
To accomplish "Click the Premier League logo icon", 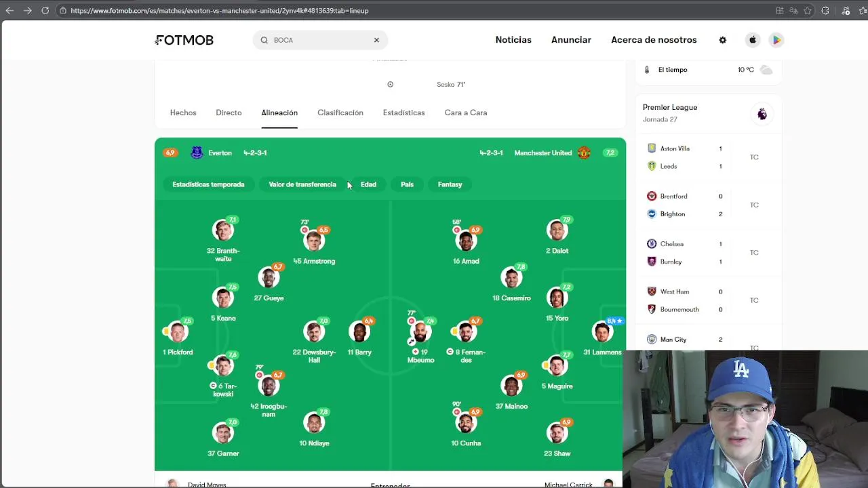I will [x=762, y=114].
